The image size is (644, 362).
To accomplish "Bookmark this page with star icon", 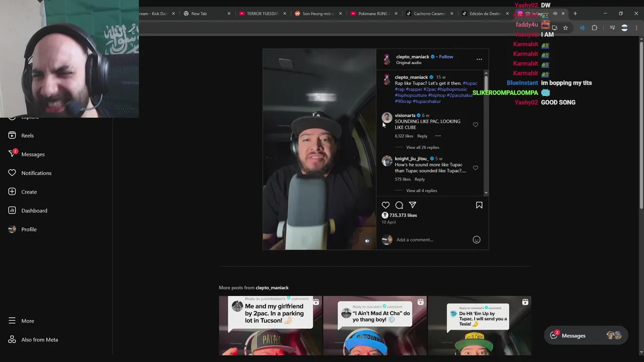I will 566,28.
